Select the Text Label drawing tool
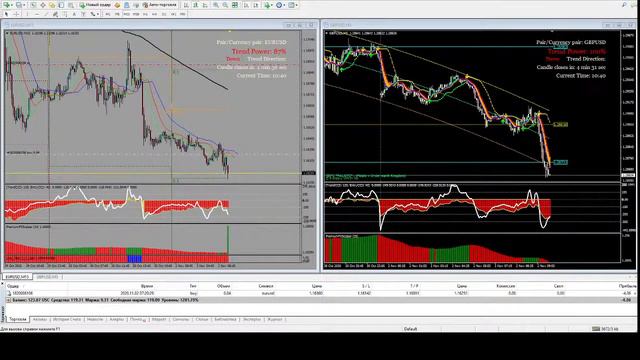The width and height of the screenshot is (640, 360). pyautogui.click(x=83, y=14)
